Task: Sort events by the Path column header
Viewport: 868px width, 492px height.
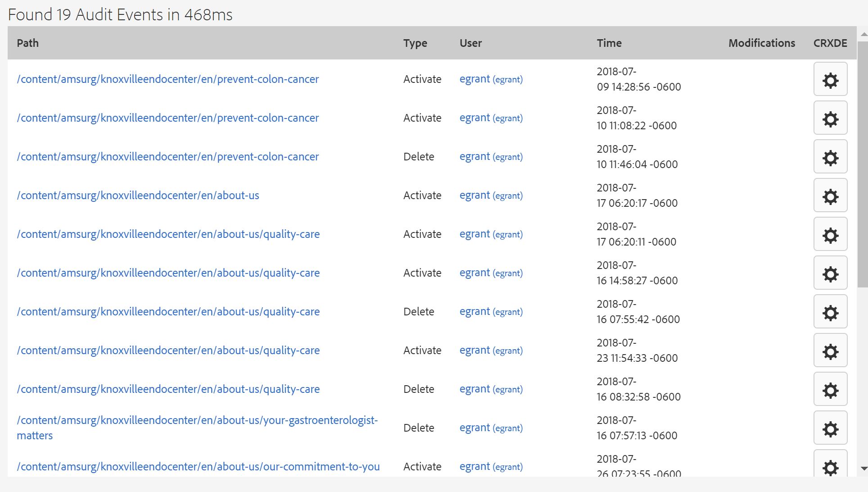Action: pos(27,43)
